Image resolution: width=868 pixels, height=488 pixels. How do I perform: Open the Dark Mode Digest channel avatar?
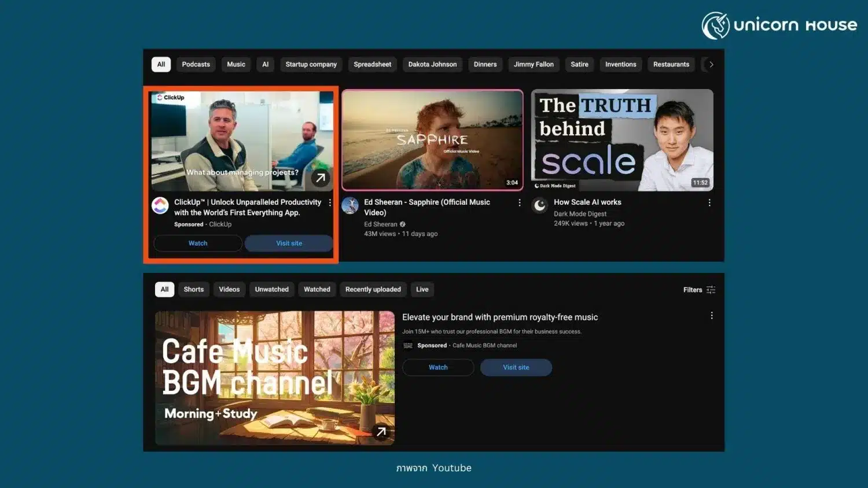click(540, 205)
